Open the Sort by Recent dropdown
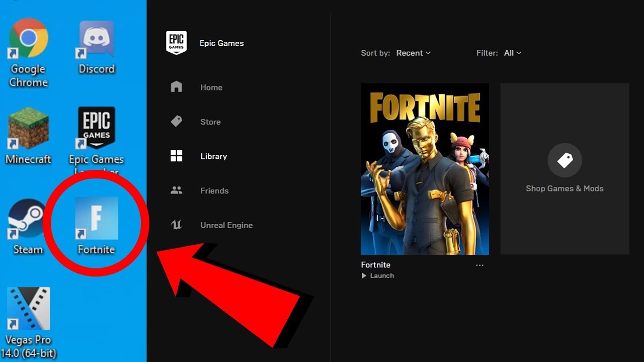 point(414,53)
